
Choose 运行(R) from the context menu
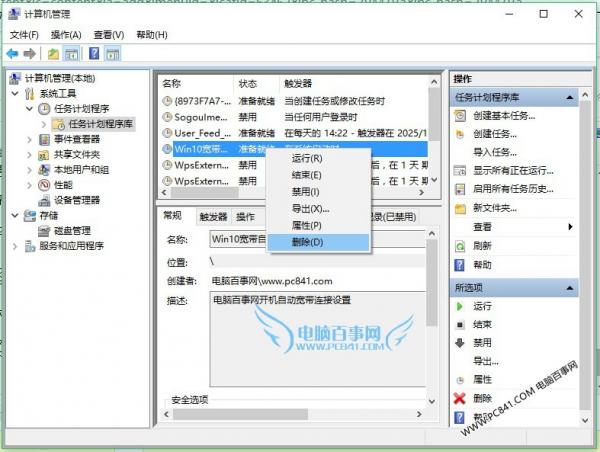point(318,158)
